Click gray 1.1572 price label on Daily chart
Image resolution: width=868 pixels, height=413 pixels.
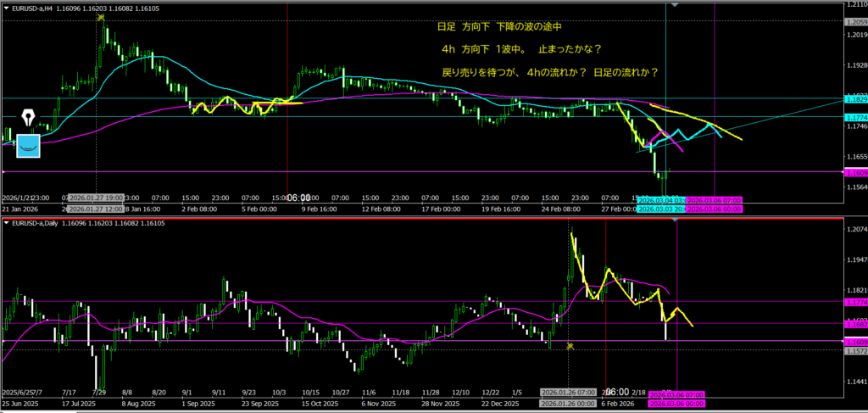pos(854,349)
